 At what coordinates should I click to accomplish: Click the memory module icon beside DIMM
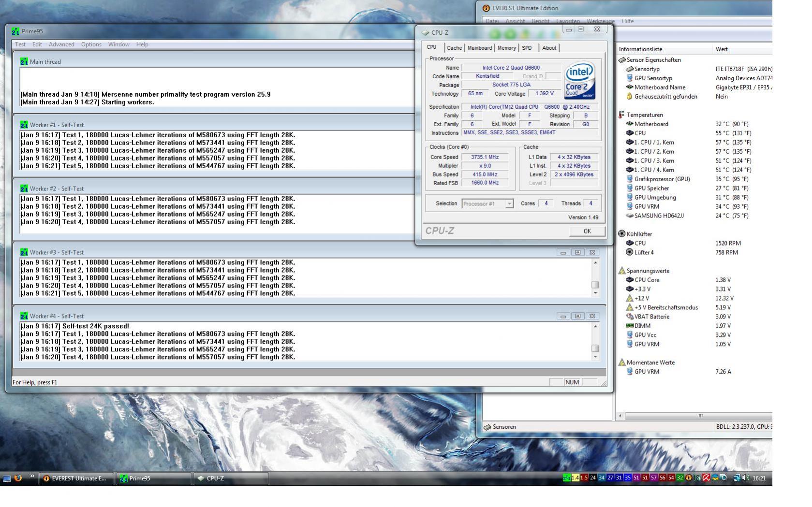(630, 326)
